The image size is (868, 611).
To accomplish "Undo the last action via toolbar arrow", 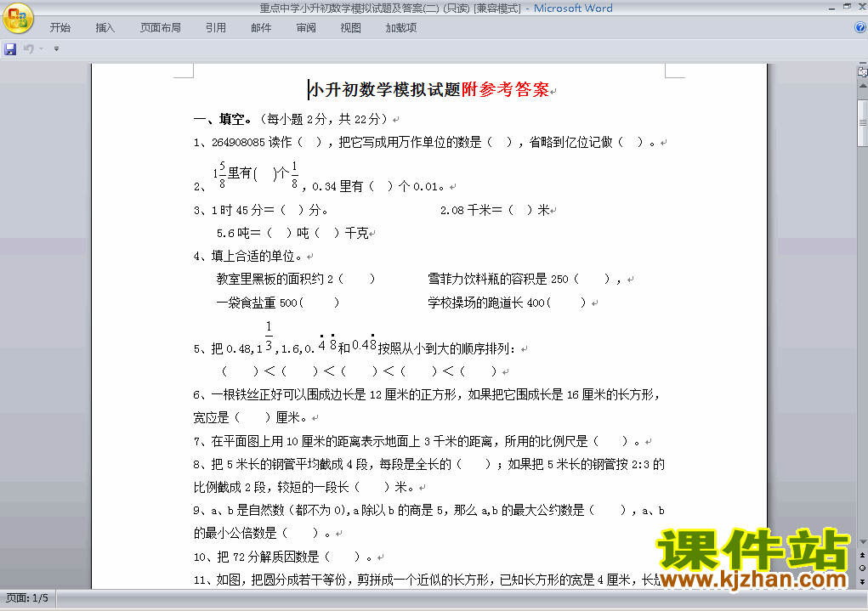I will pos(28,49).
